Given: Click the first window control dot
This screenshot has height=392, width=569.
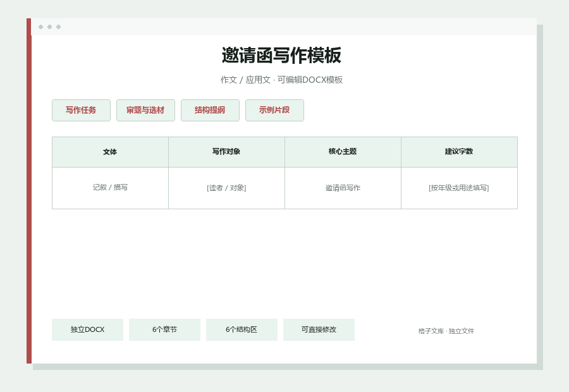Looking at the screenshot, I should point(40,27).
